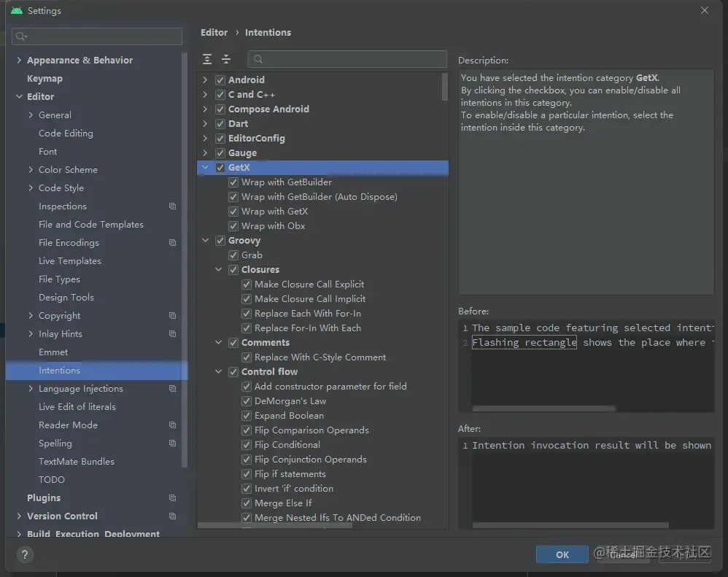Expand the Version Control sidebar node

point(19,516)
